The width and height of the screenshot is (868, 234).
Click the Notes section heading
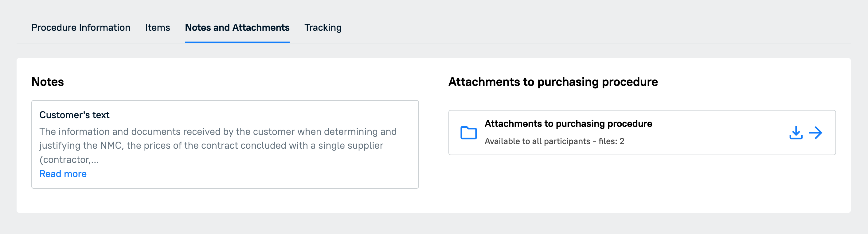pyautogui.click(x=48, y=82)
